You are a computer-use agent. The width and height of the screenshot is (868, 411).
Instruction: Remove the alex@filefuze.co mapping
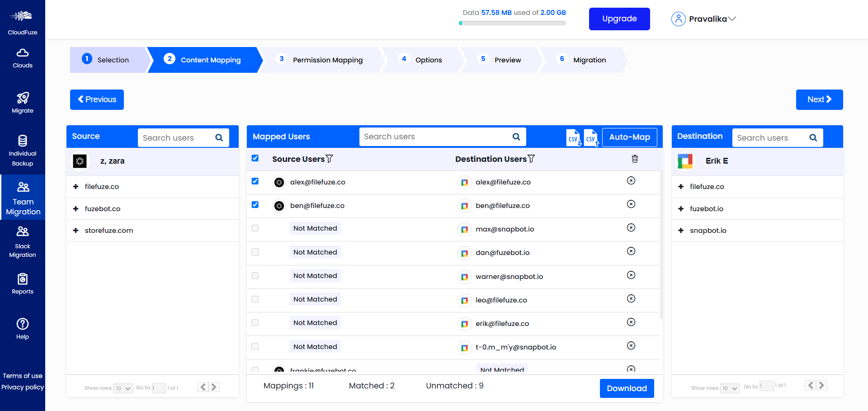point(631,180)
